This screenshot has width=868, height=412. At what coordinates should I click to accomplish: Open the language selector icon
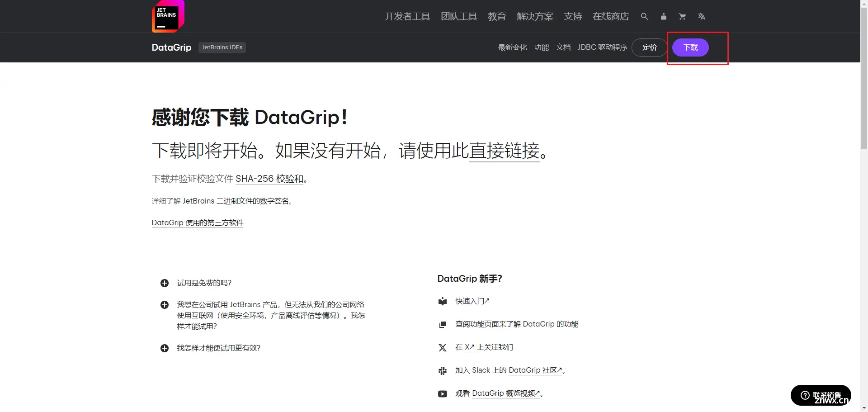point(701,16)
